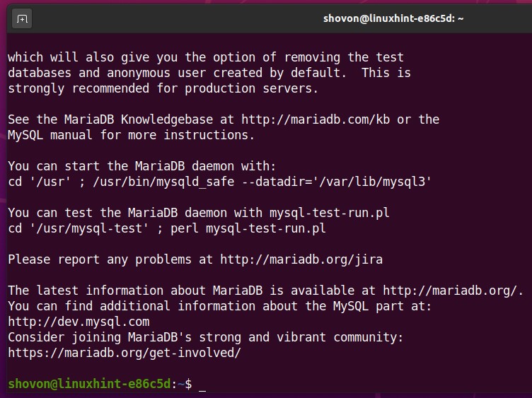Click the '/var/lib/mysql3' datadir path
Image resolution: width=532 pixels, height=398 pixels.
click(376, 181)
